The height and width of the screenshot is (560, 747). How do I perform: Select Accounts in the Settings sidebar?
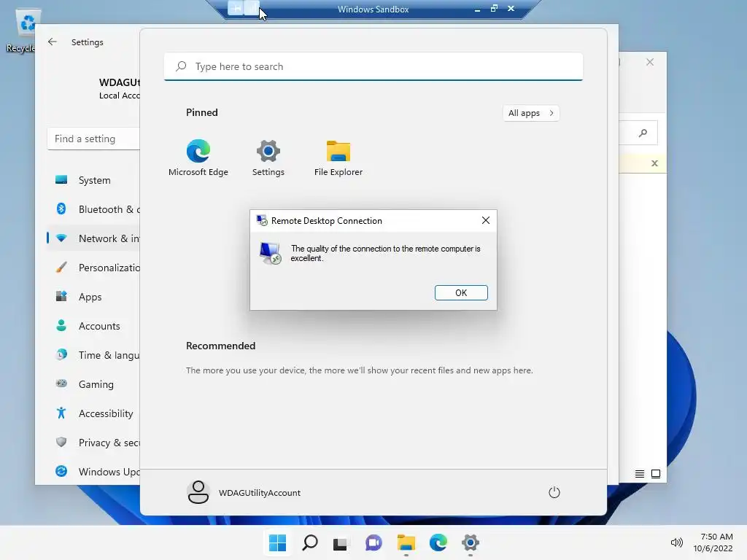[94, 326]
